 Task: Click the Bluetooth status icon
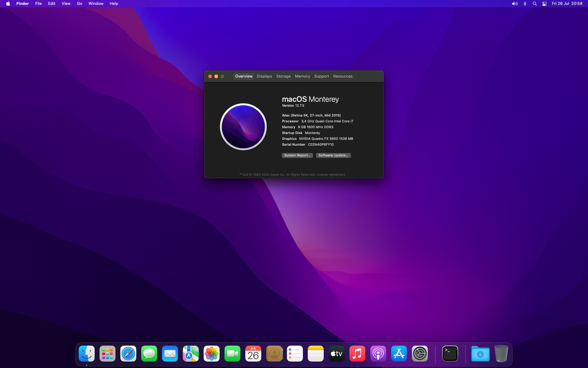point(525,4)
